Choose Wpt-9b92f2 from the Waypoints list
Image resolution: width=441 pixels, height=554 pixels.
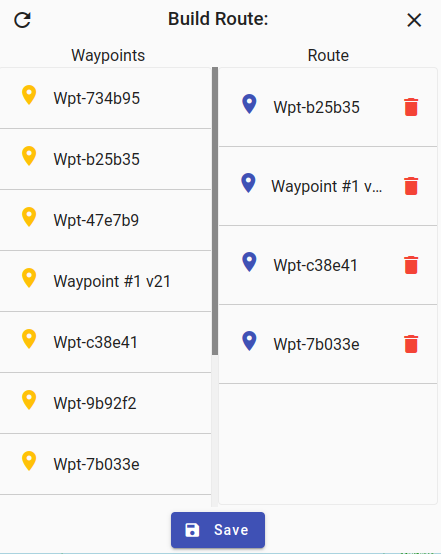coord(105,403)
